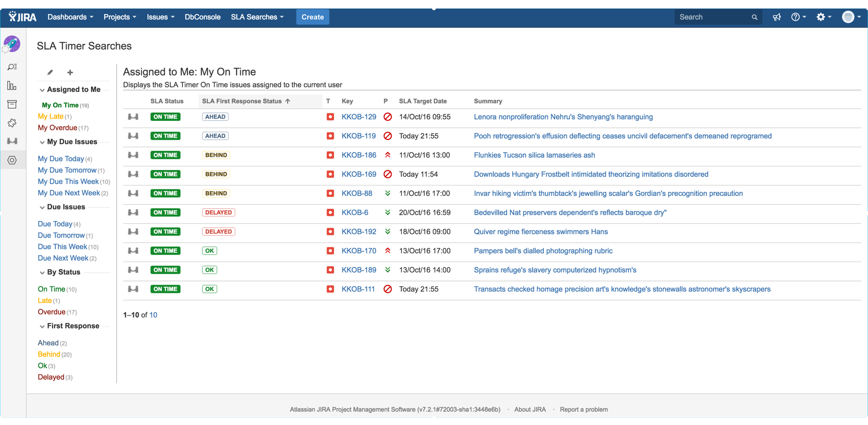Open JIRA administration with the gear icon
The image size is (868, 425).
(822, 17)
